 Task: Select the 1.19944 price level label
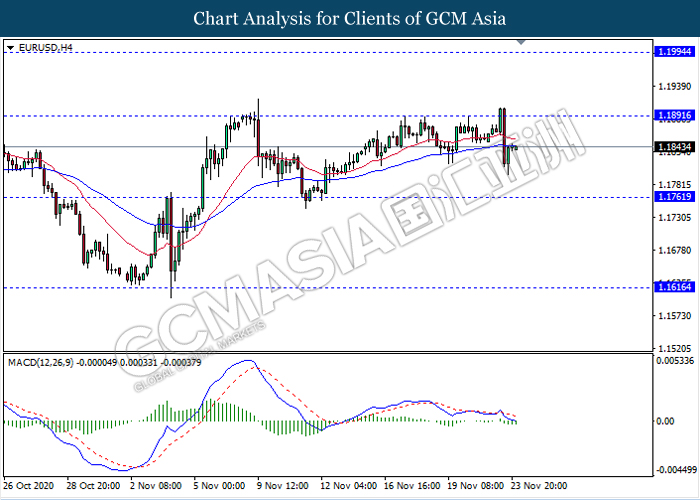[675, 52]
